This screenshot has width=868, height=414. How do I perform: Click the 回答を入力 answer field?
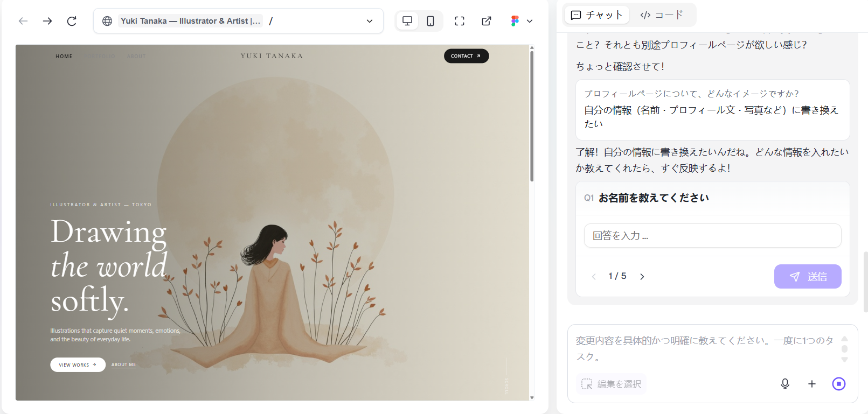tap(712, 236)
